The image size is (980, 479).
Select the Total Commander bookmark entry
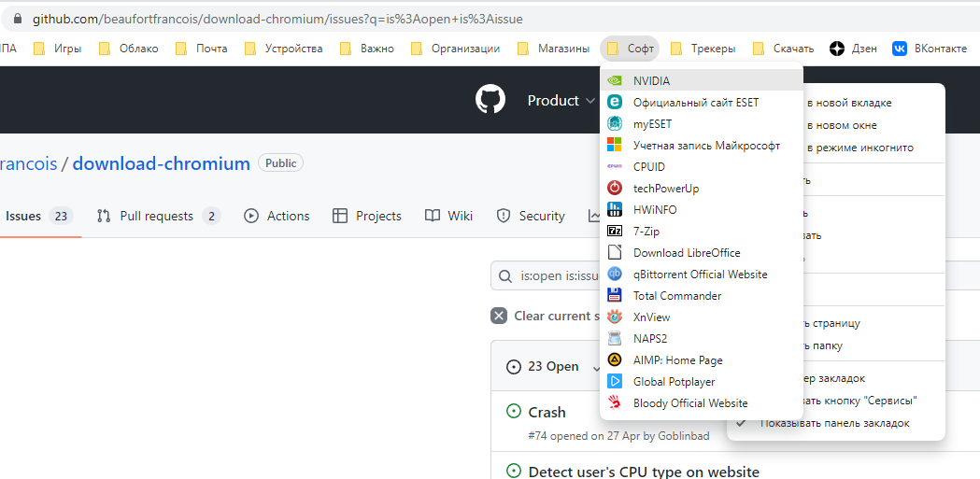[702, 295]
